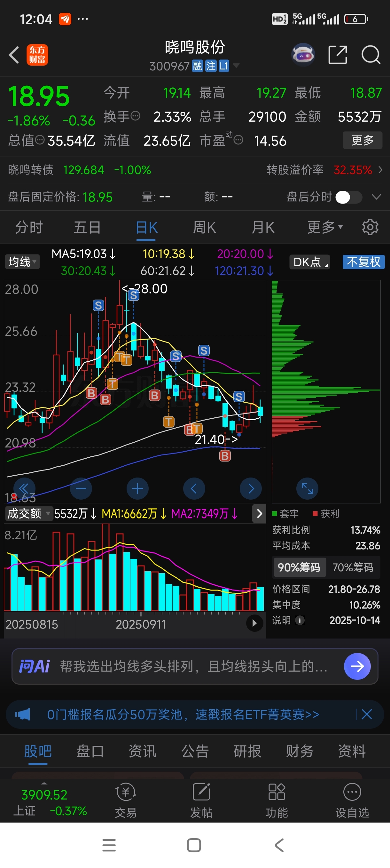390x868 pixels.
Task: Select the 70%筹码 option
Action: click(x=353, y=567)
